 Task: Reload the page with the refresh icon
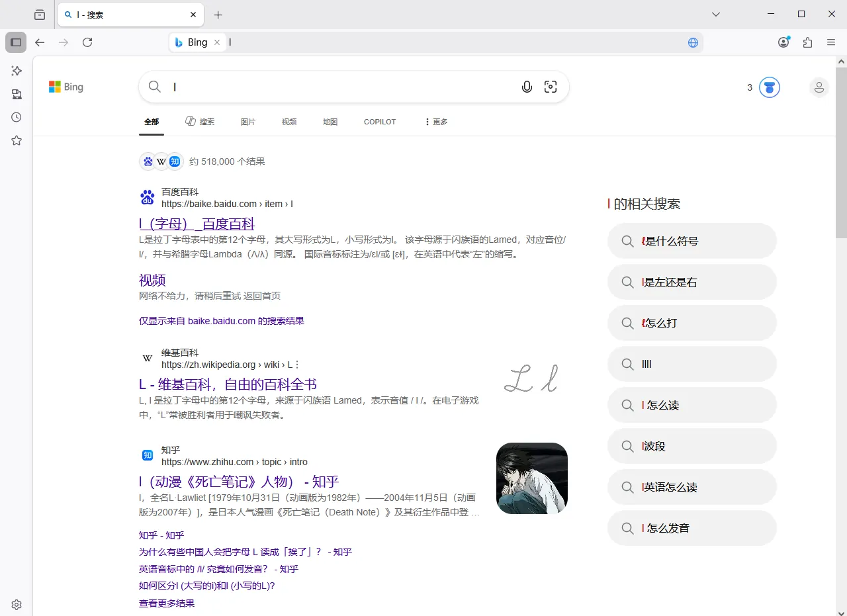pos(87,42)
